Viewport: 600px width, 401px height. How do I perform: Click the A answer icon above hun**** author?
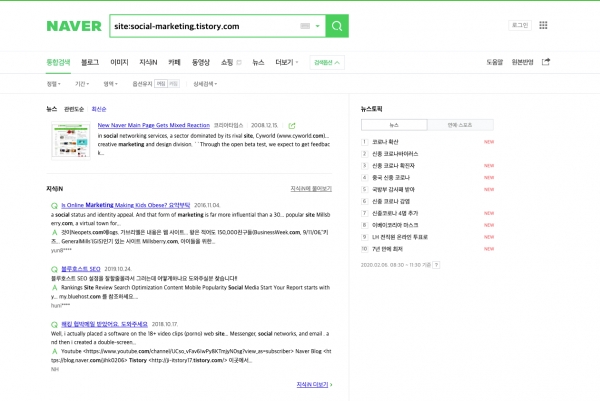coord(54,287)
